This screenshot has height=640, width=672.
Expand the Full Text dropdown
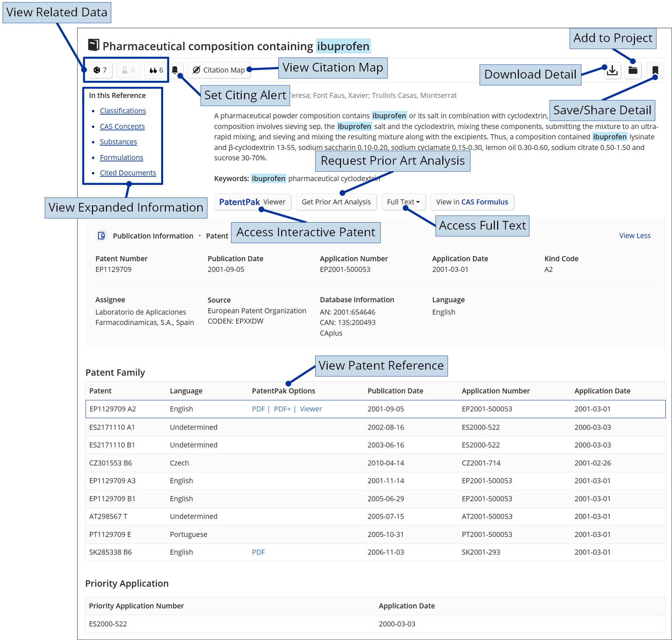click(x=404, y=202)
